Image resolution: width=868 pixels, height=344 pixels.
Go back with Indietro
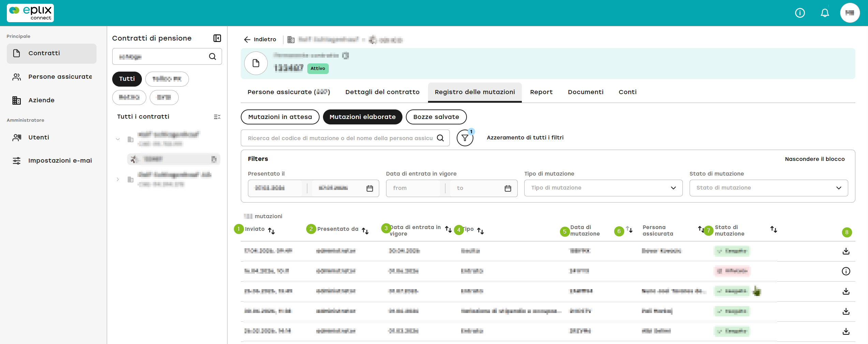point(260,40)
